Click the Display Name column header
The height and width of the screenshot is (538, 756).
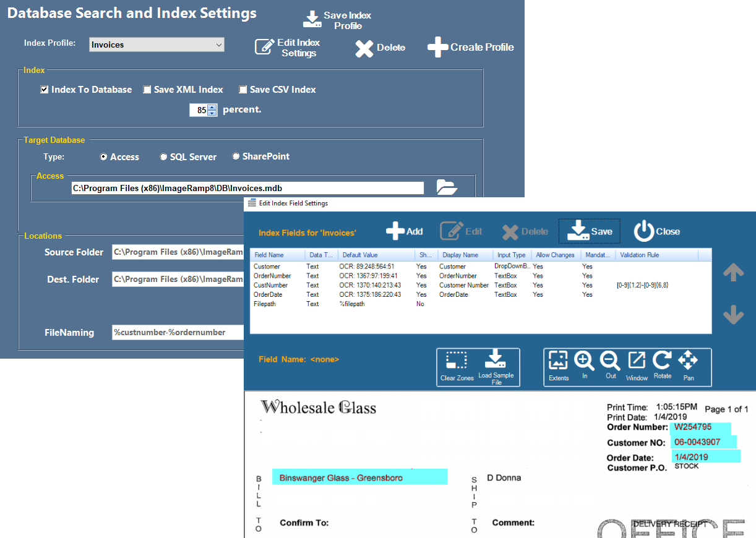click(465, 255)
